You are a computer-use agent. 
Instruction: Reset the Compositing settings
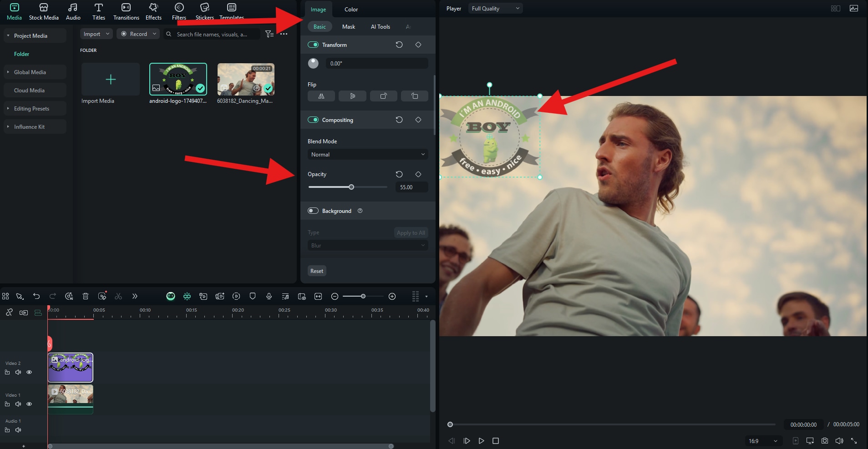pyautogui.click(x=399, y=120)
